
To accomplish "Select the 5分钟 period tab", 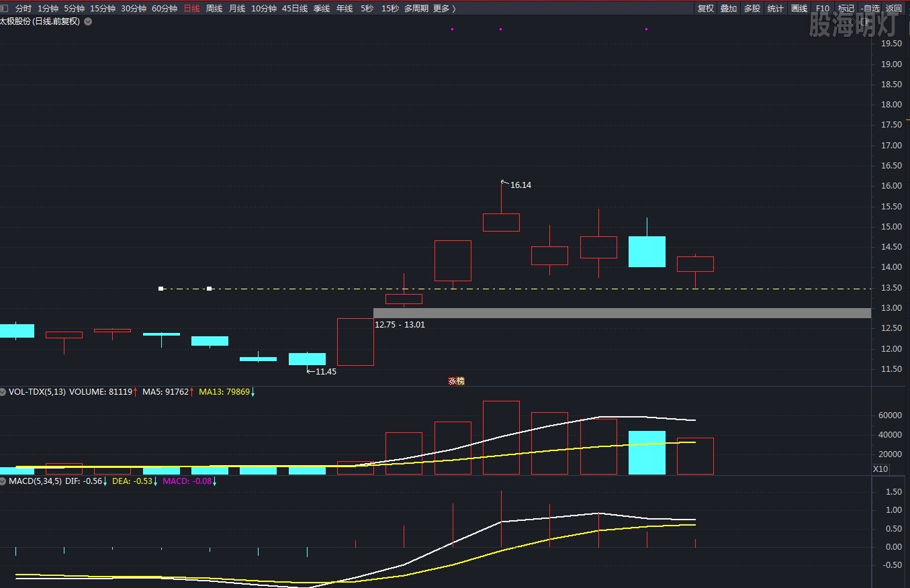I will [x=74, y=9].
